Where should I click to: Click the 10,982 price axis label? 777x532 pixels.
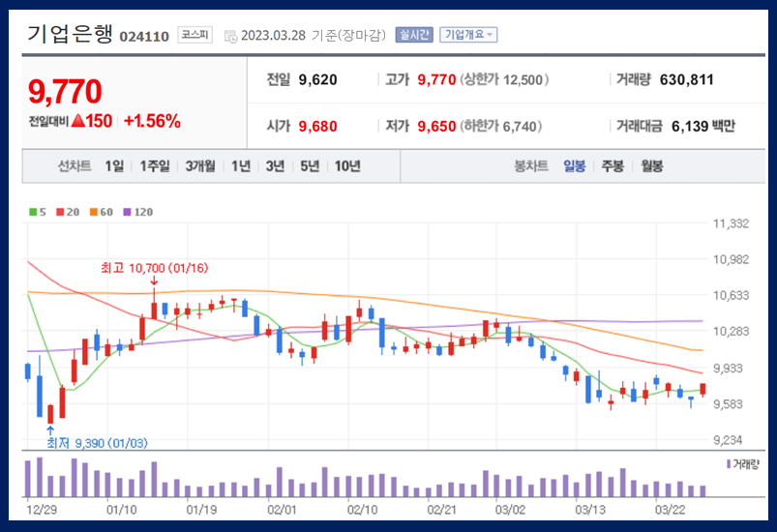pos(731,259)
